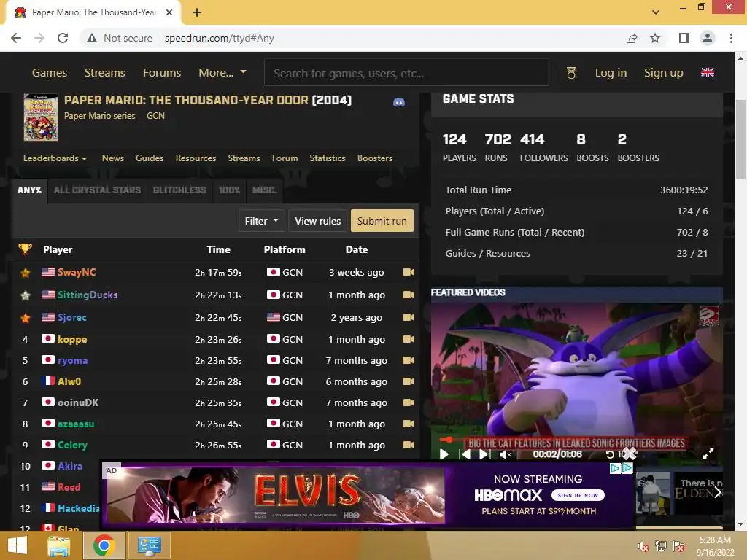This screenshot has width=747, height=560.
Task: Open SwayNC player profile
Action: (77, 272)
